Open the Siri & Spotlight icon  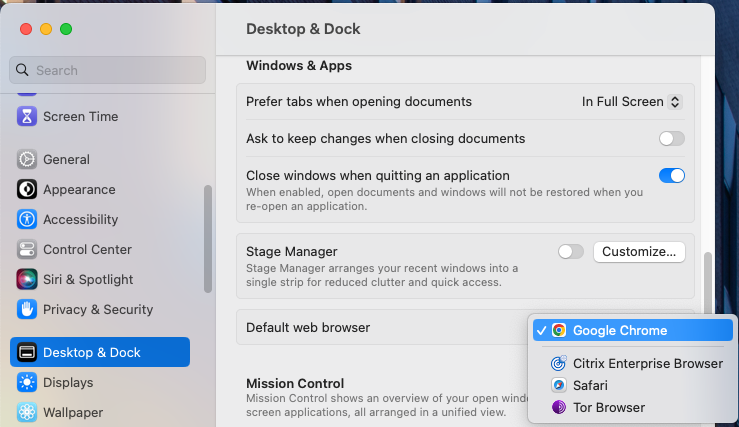coord(27,279)
